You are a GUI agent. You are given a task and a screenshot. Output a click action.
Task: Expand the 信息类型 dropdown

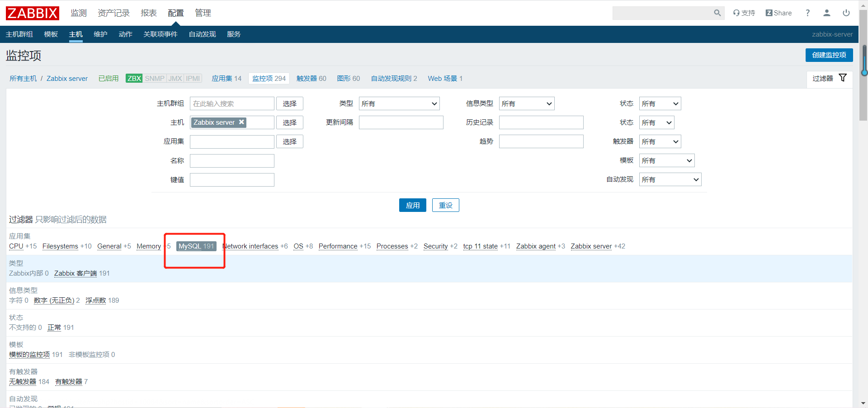tap(527, 103)
